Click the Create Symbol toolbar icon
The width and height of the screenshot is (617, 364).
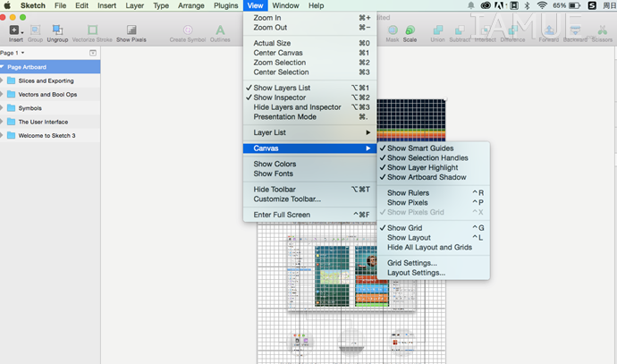click(x=188, y=30)
